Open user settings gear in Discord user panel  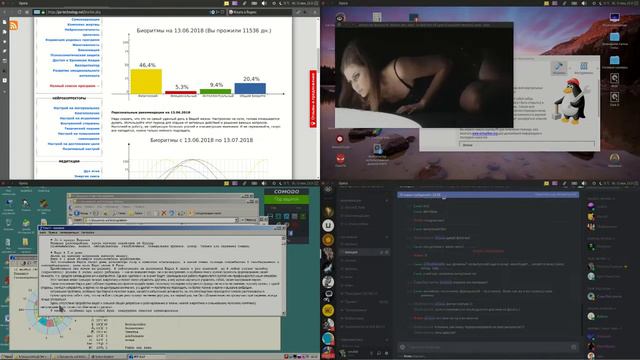click(x=387, y=353)
